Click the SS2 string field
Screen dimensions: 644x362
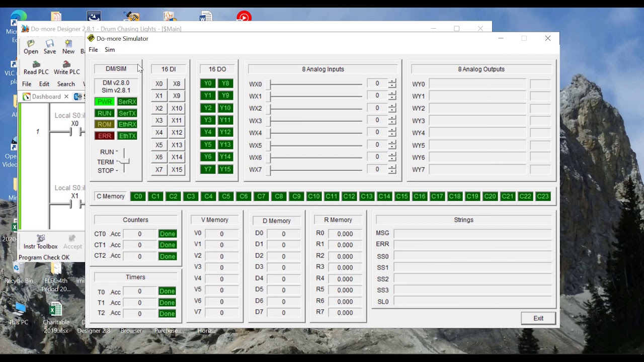point(473,279)
